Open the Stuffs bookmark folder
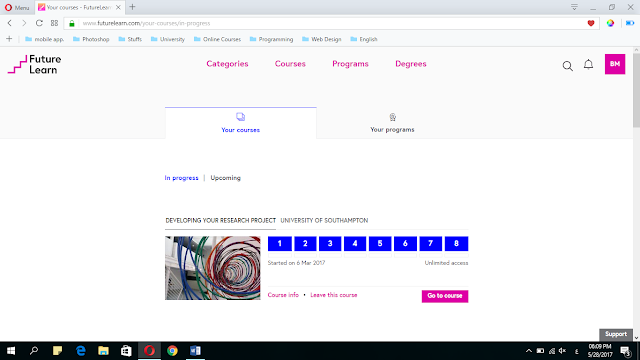This screenshot has height=360, width=640. coord(130,39)
